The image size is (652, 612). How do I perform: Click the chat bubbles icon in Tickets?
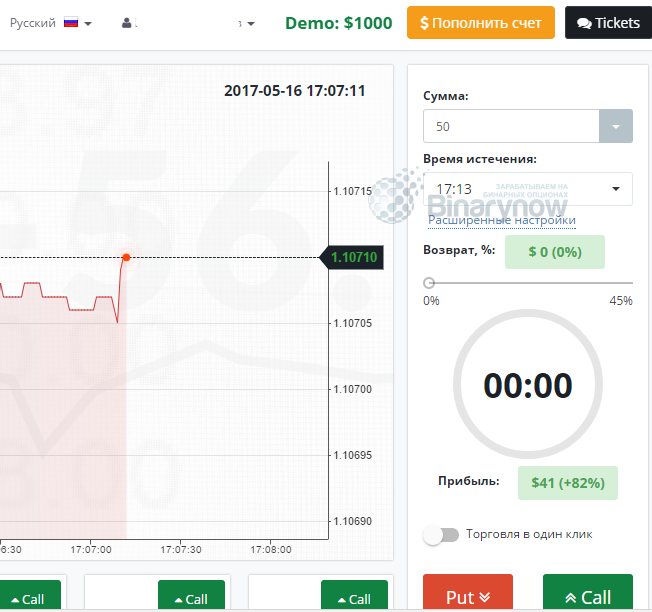click(x=584, y=23)
